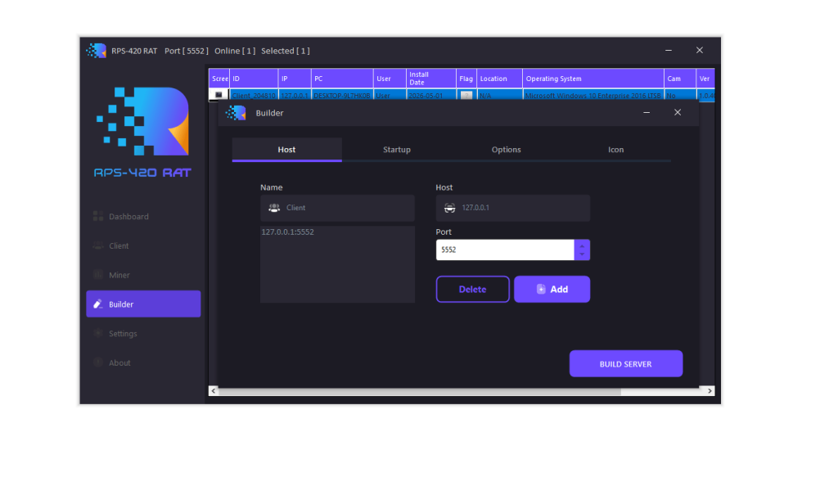Click the Builder dialog title icon
This screenshot has width=838, height=504.
pos(236,113)
